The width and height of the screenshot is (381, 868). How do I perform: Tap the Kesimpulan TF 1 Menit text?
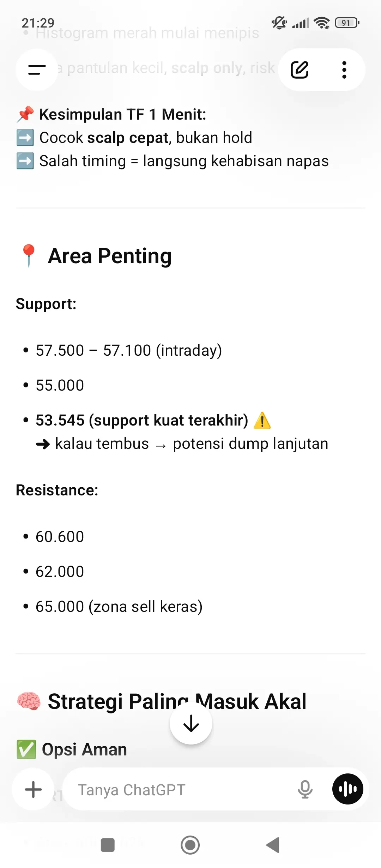pos(122,114)
